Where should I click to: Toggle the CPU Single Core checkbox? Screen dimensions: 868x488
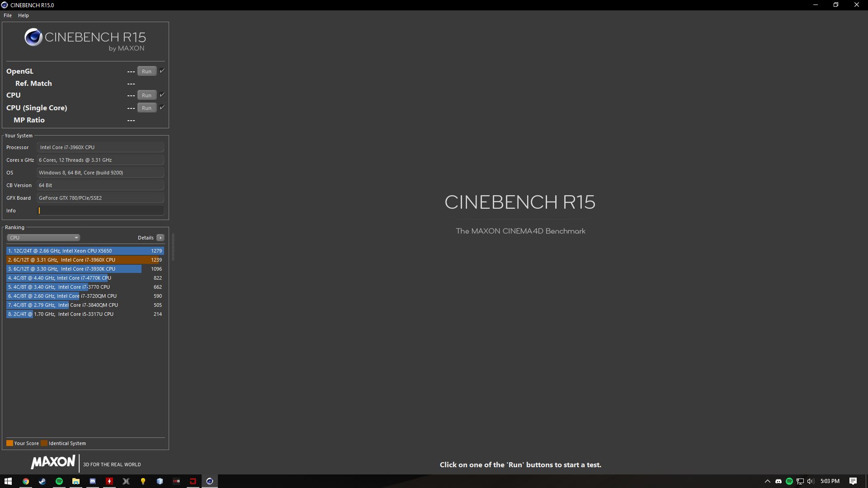[x=162, y=108]
